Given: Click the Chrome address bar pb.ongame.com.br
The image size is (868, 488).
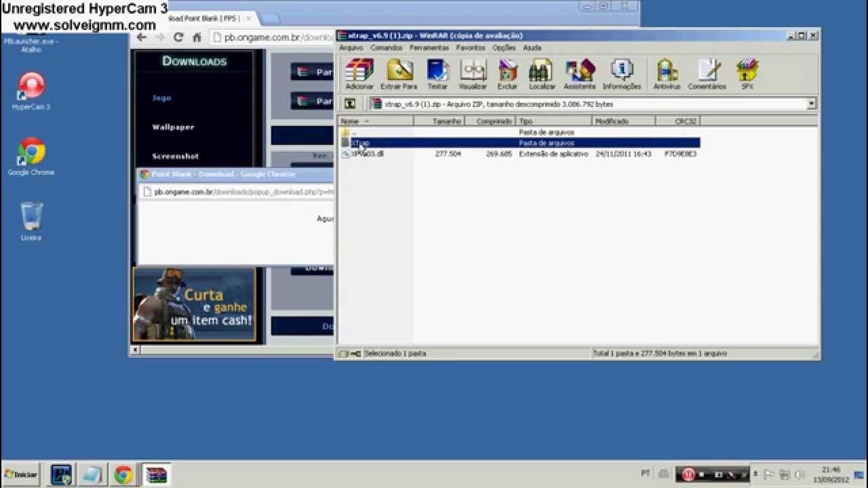Looking at the screenshot, I should 273,37.
